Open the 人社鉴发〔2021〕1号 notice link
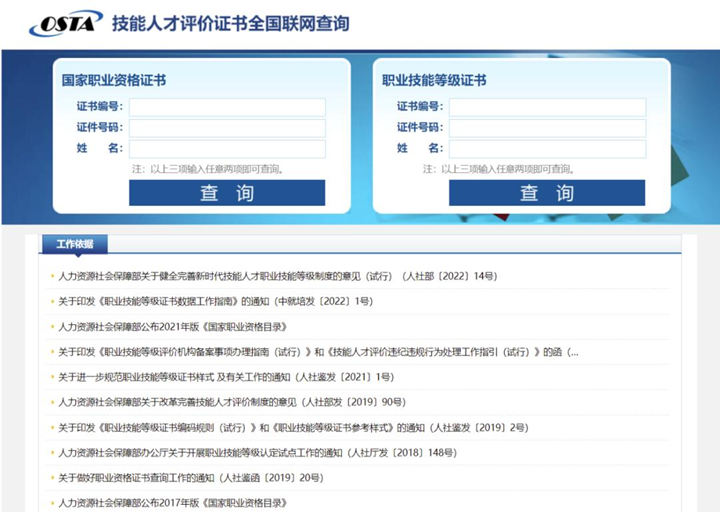Viewport: 720px width, 512px height. click(225, 377)
